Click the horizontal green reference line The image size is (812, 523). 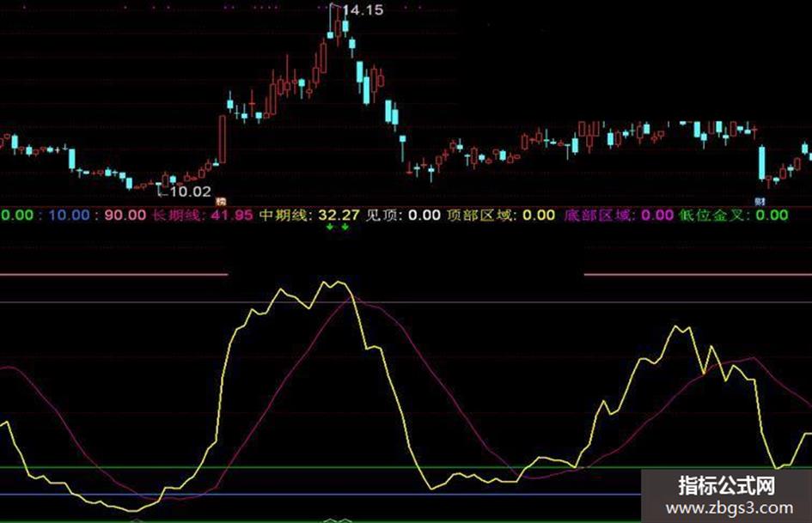(x=321, y=467)
